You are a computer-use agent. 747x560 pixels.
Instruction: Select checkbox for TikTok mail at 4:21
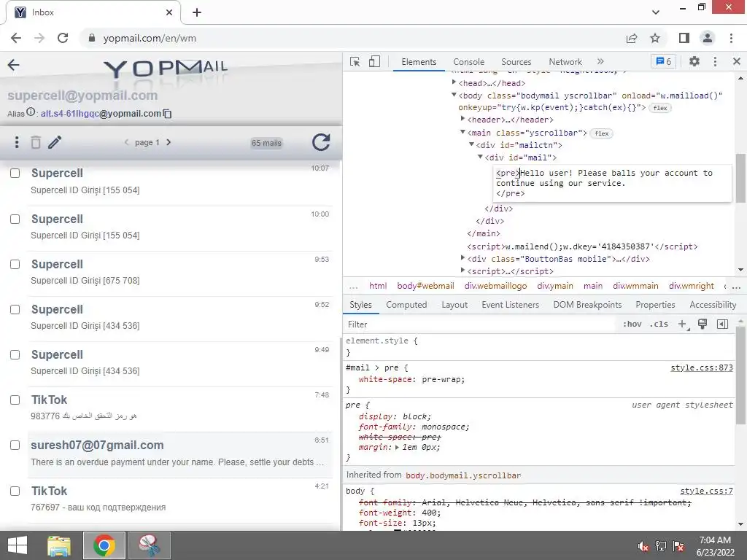(x=15, y=491)
